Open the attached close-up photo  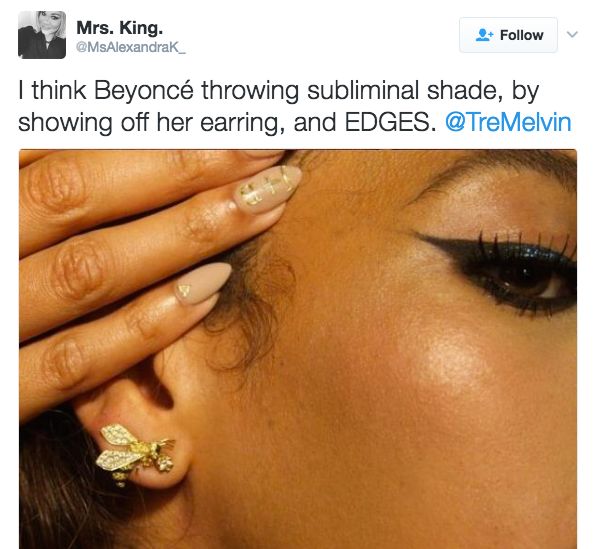click(298, 349)
